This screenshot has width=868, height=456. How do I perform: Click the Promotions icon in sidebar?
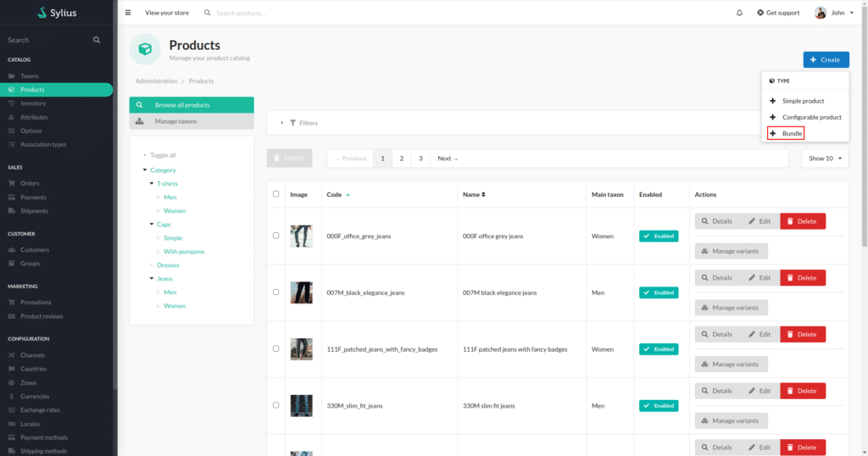point(12,302)
